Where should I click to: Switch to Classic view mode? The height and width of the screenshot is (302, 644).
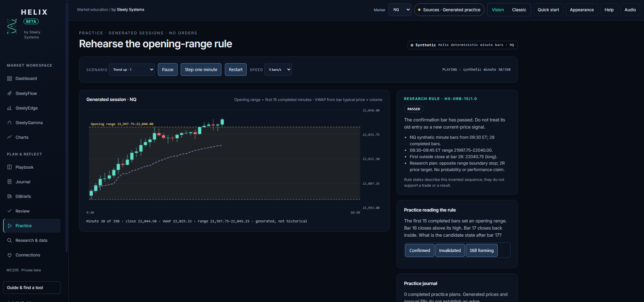pyautogui.click(x=519, y=10)
